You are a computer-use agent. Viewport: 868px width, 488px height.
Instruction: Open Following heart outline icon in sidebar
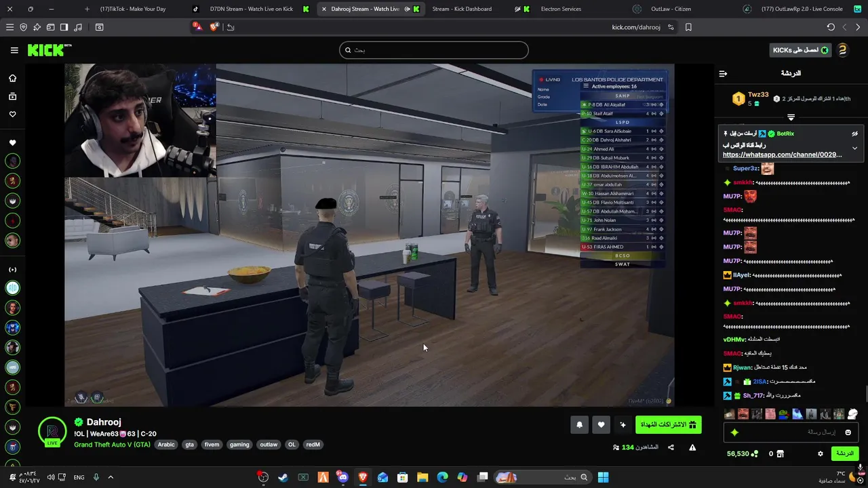tap(12, 115)
